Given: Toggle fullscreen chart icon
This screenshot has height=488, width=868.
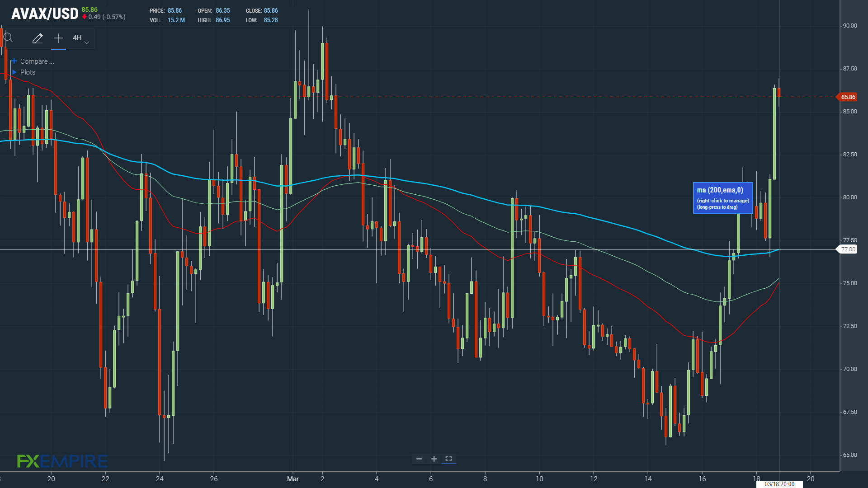Looking at the screenshot, I should (448, 459).
